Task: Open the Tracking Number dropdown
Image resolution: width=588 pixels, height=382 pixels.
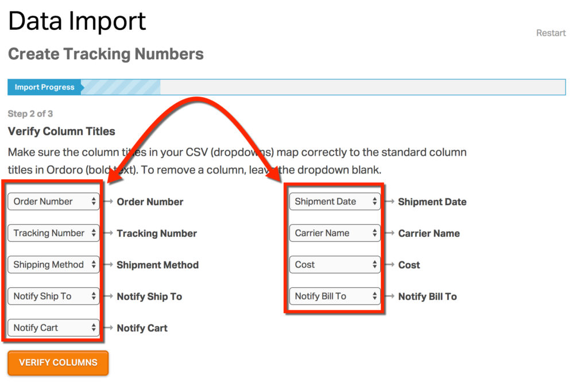Action: 53,233
